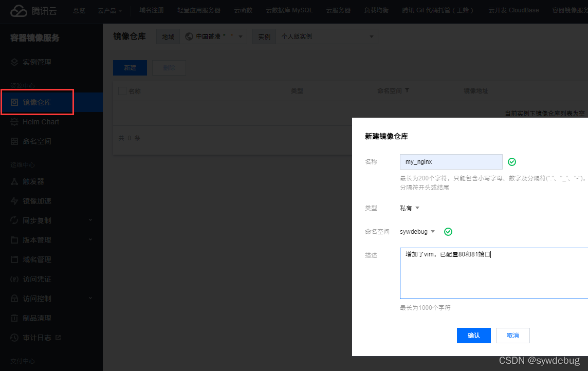Open the 实例 dropdown 个人版实例
This screenshot has height=371, width=588.
[326, 36]
